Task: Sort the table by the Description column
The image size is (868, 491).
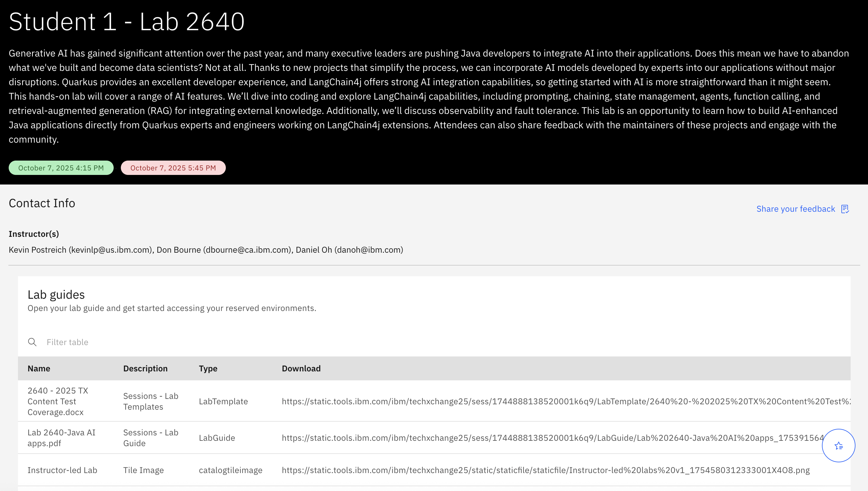Action: coord(145,368)
